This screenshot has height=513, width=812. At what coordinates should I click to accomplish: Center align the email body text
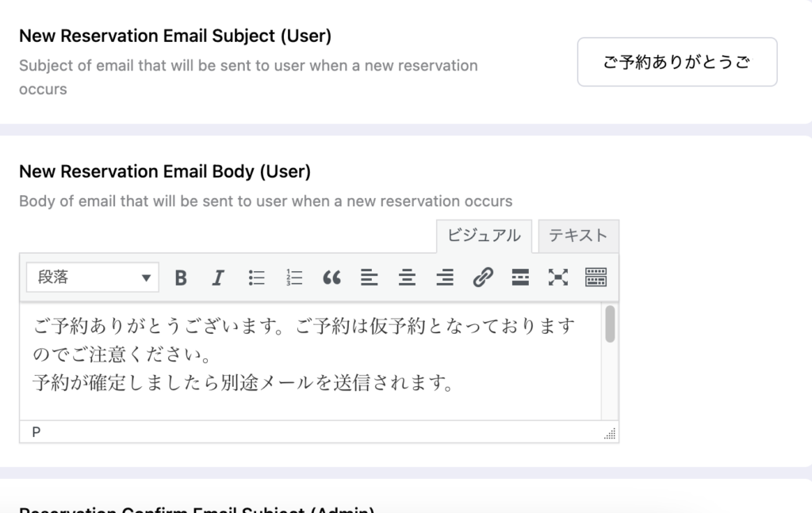(x=407, y=278)
